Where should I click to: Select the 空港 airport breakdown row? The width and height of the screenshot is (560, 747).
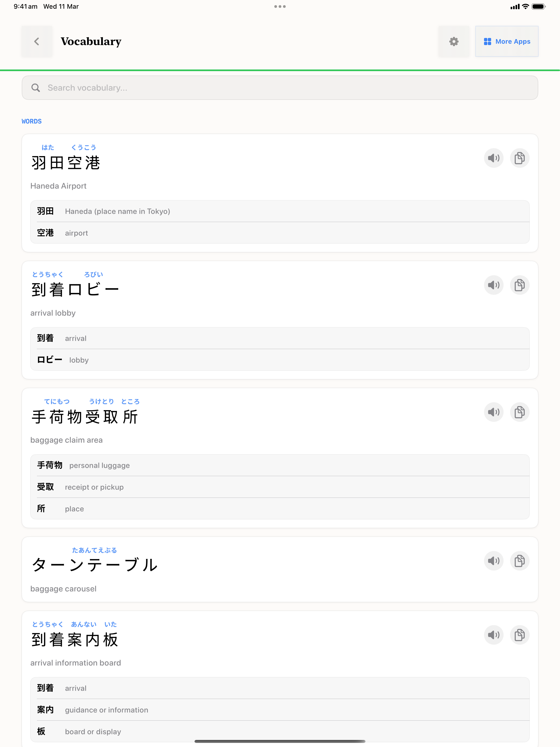point(280,233)
